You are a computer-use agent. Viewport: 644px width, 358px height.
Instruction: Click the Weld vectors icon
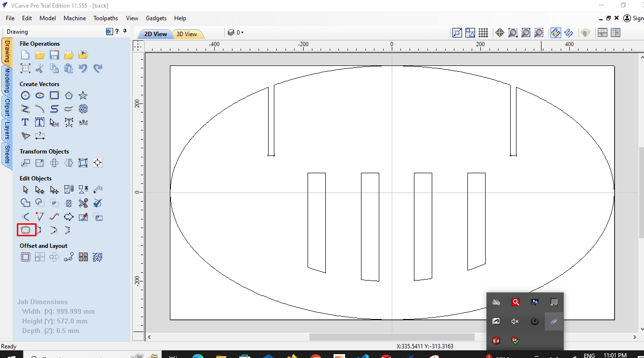click(26, 203)
